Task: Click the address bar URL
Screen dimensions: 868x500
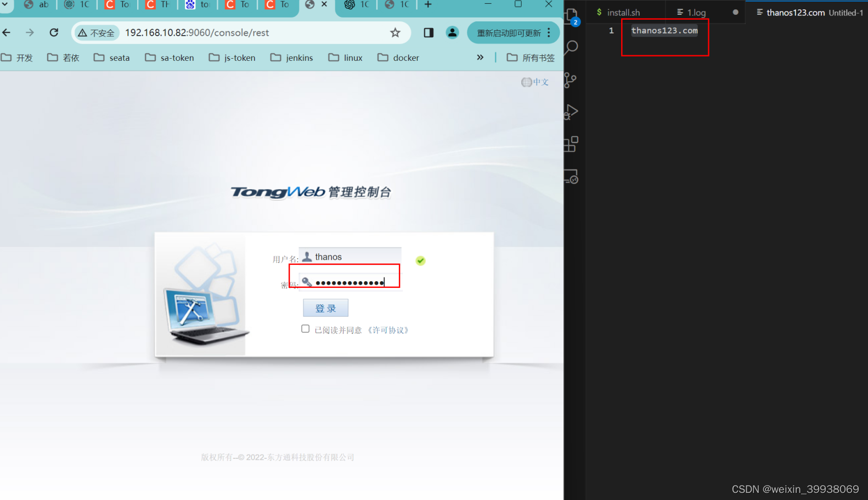Action: [x=197, y=33]
